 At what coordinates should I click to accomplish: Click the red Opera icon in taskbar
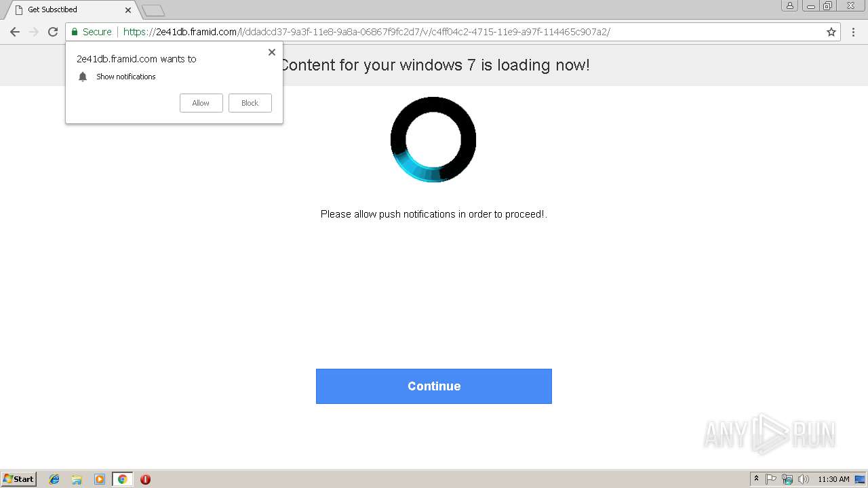click(145, 479)
